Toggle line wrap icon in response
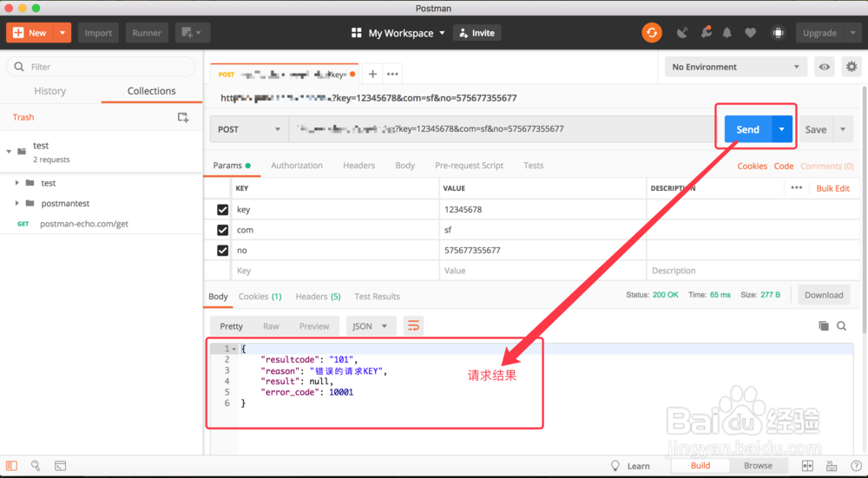This screenshot has width=868, height=478. tap(413, 326)
